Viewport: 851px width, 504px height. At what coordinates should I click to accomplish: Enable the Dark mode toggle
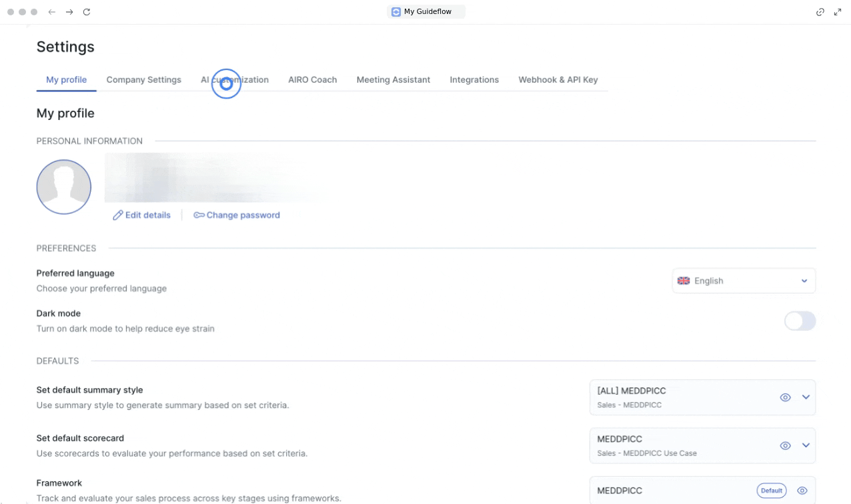(800, 321)
